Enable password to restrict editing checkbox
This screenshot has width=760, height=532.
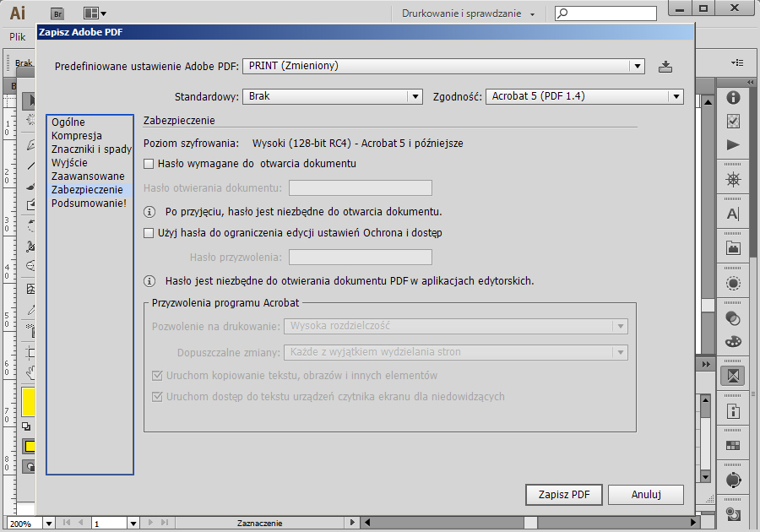click(x=149, y=233)
